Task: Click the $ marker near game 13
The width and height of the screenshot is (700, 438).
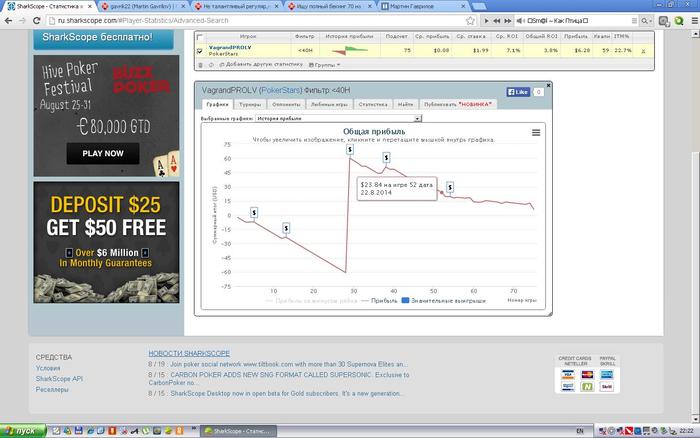Action: pos(286,229)
